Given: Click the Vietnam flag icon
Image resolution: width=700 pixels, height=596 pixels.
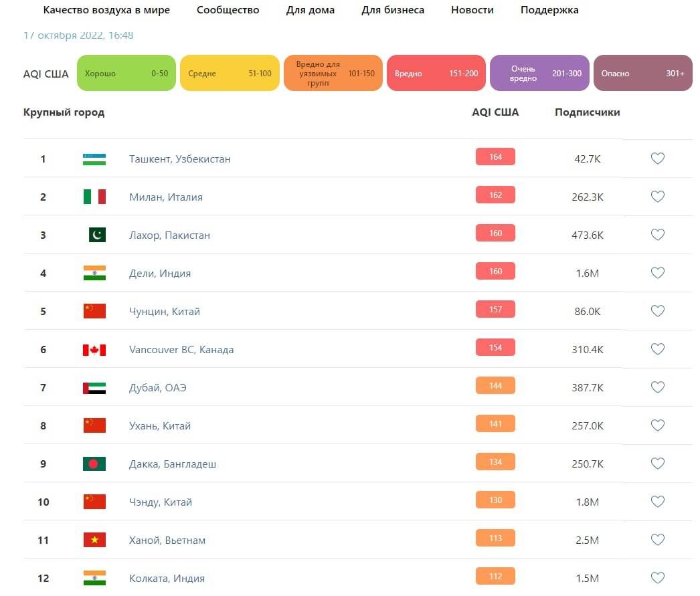Looking at the screenshot, I should [94, 540].
